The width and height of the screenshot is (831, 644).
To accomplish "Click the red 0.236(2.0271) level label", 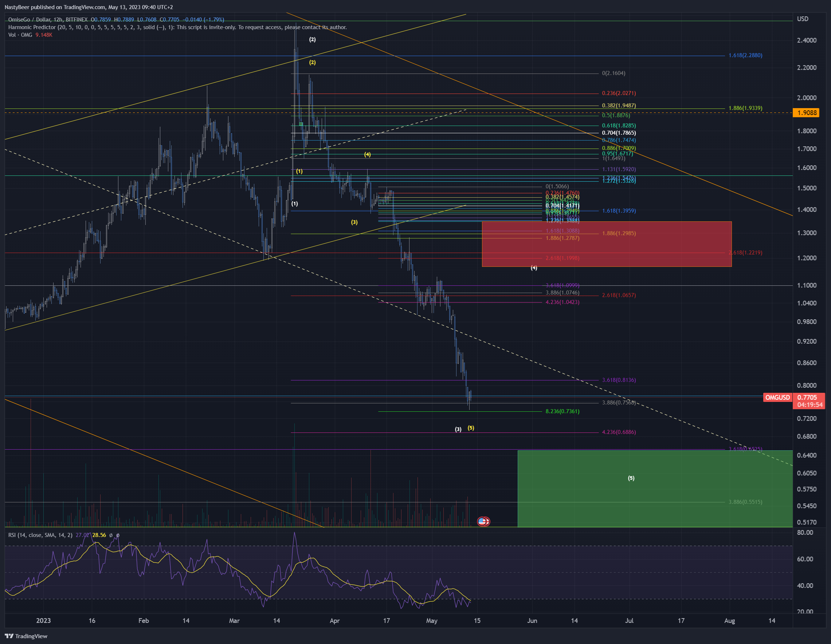I will (x=619, y=93).
